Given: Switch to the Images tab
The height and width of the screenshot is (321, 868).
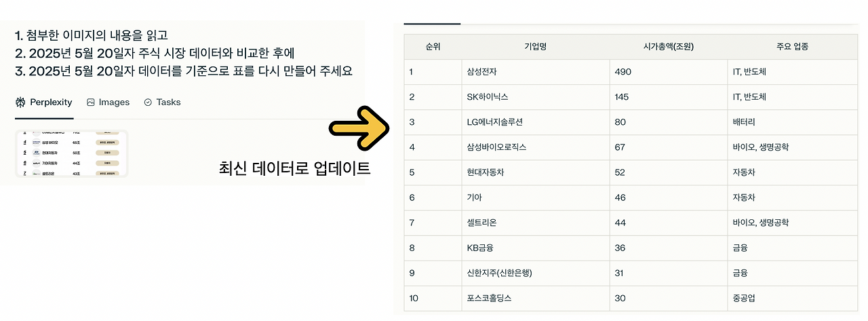Looking at the screenshot, I should (108, 102).
